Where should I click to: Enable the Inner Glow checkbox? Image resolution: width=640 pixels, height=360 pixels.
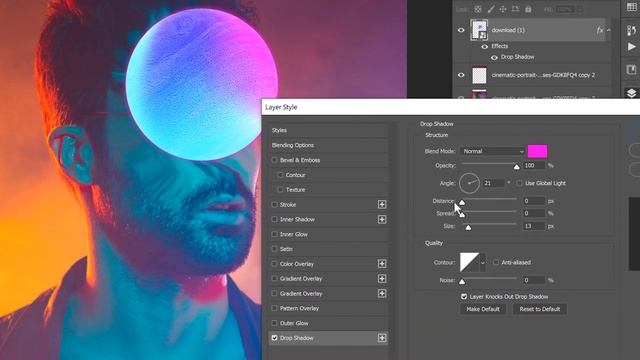[x=274, y=234]
